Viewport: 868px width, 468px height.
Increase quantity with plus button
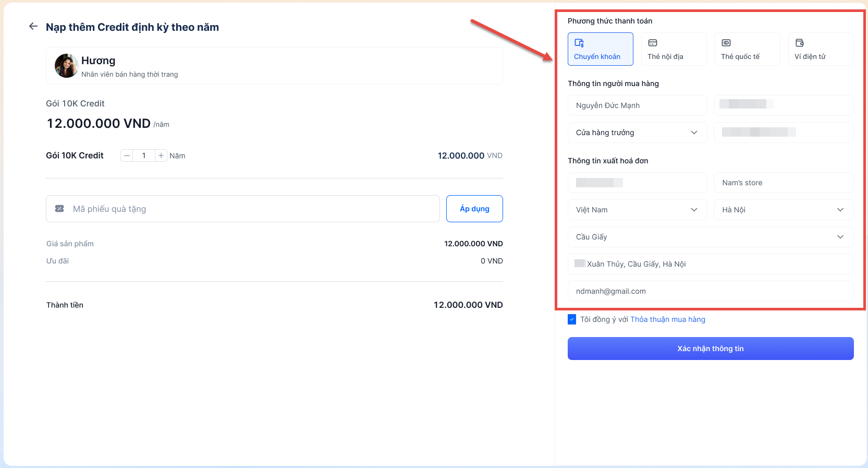[x=161, y=155]
